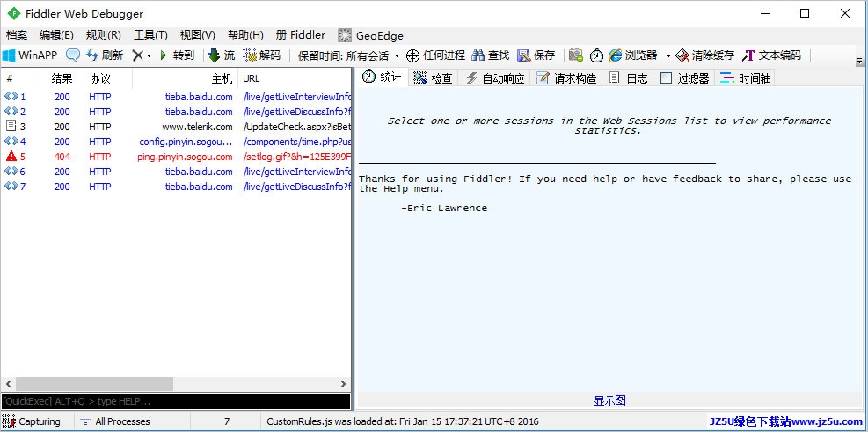This screenshot has height=432, width=868.
Task: Click the camera screenshot icon
Action: tap(576, 55)
